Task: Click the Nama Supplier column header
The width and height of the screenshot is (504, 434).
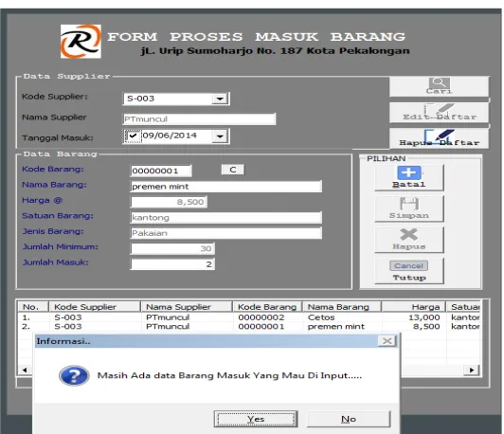Action: pos(187,307)
